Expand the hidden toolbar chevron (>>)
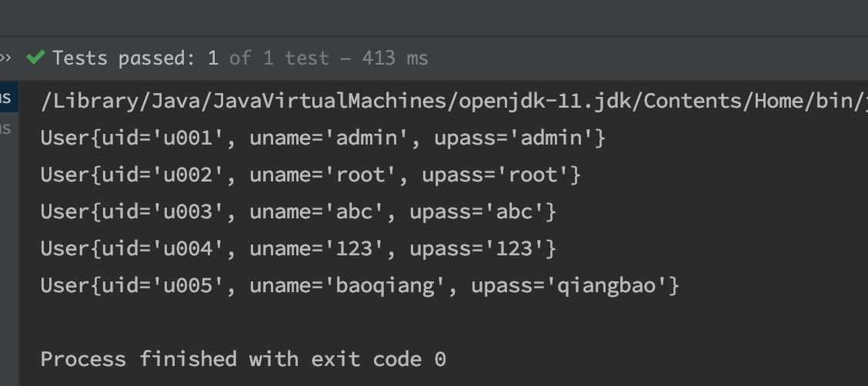Image resolution: width=868 pixels, height=386 pixels. [x=5, y=58]
